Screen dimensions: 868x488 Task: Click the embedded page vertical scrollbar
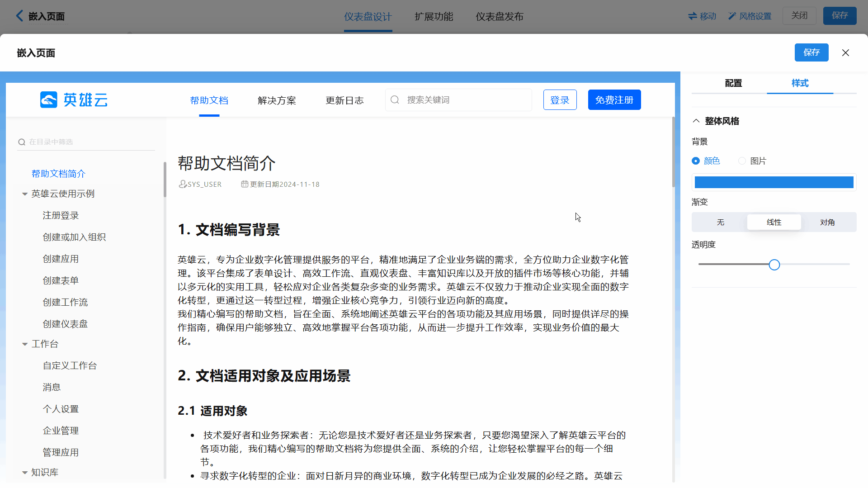(673, 152)
